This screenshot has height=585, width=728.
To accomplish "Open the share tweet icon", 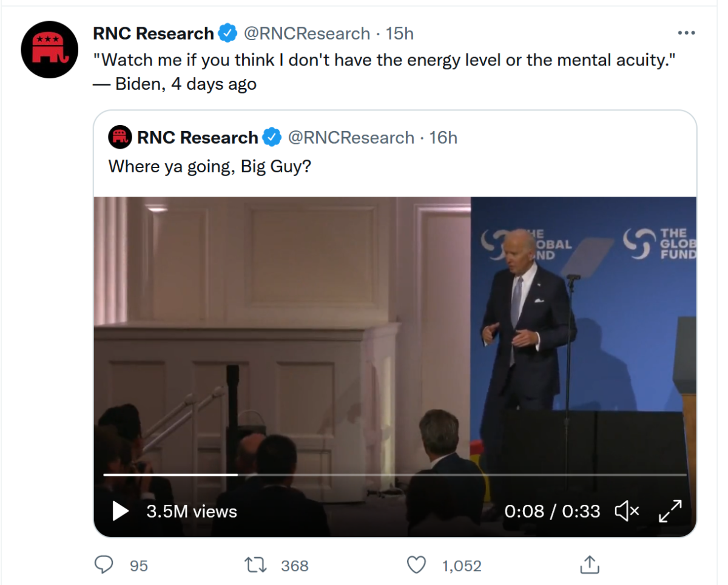I will 589,565.
